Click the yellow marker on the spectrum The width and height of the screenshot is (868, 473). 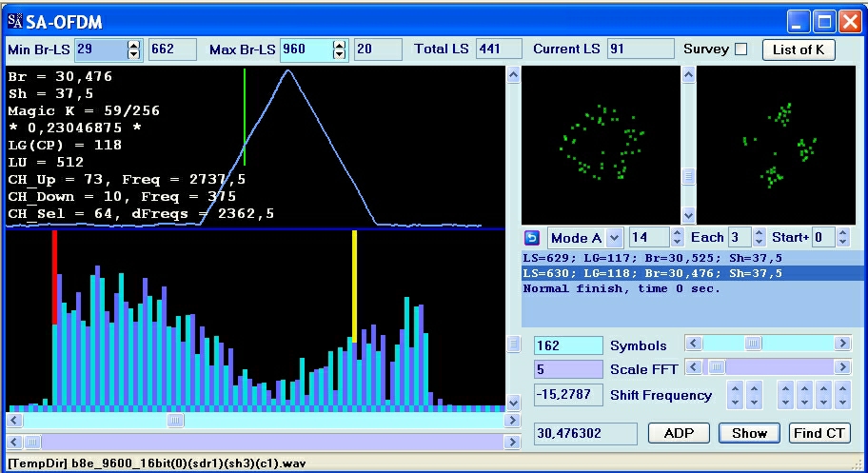point(354,285)
